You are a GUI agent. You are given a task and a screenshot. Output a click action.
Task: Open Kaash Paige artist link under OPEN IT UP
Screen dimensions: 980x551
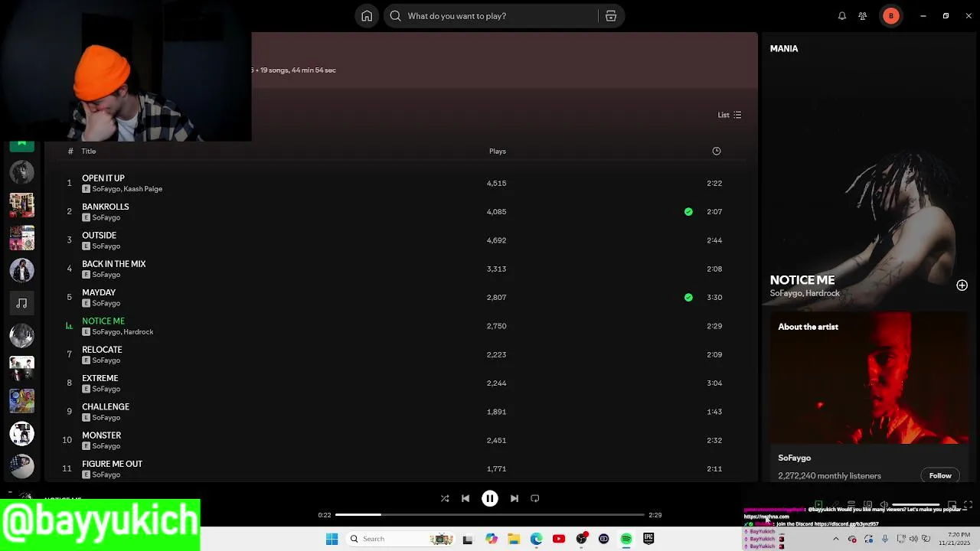[143, 189]
